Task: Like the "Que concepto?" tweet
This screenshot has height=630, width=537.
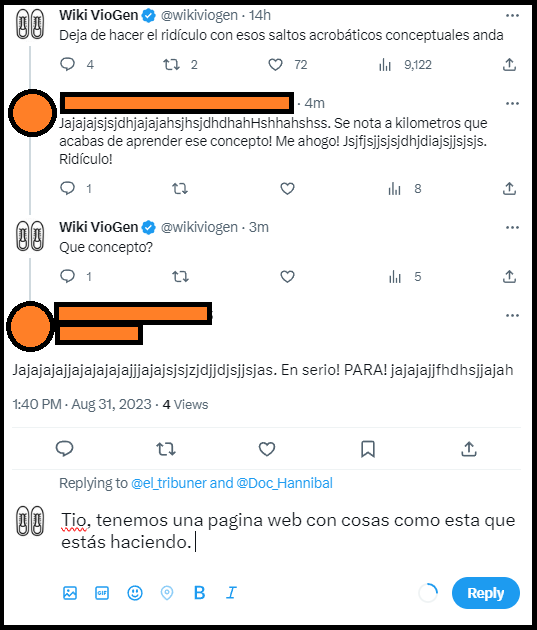Action: [x=287, y=276]
